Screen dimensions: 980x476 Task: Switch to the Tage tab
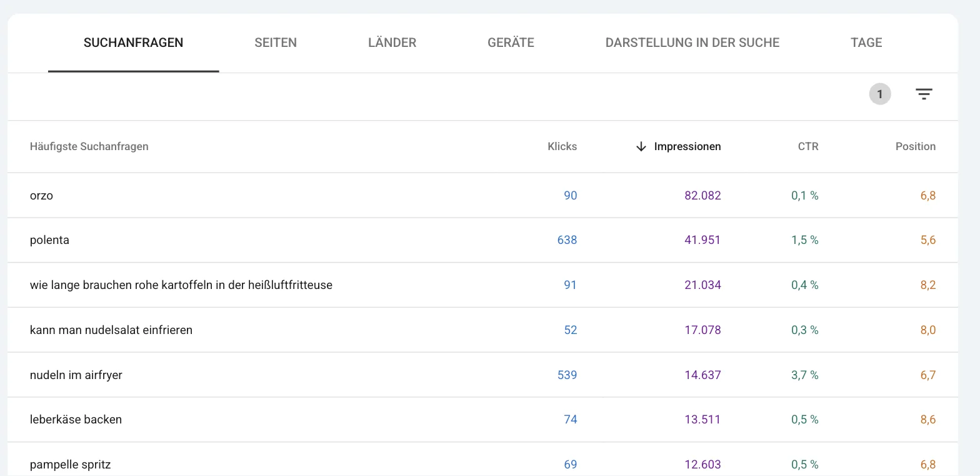coord(866,43)
